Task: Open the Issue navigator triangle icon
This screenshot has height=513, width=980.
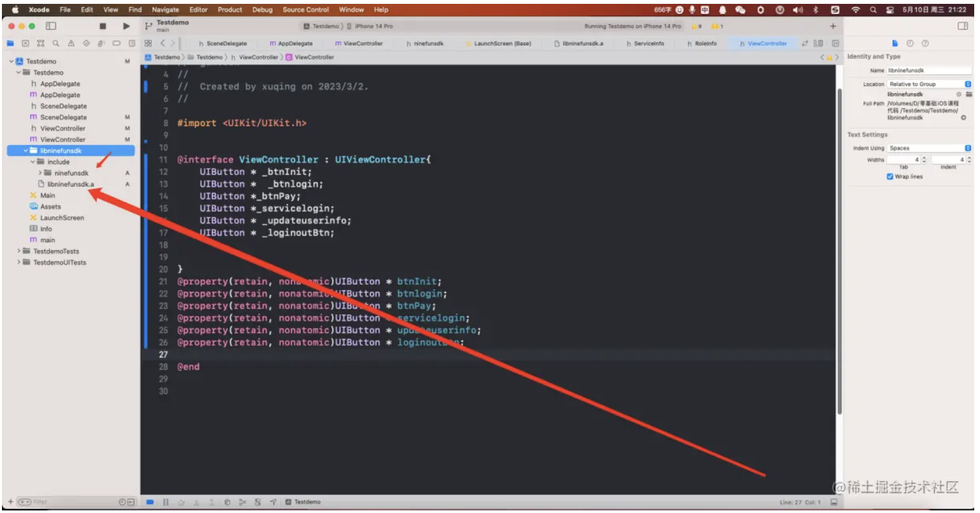Action: [x=71, y=43]
